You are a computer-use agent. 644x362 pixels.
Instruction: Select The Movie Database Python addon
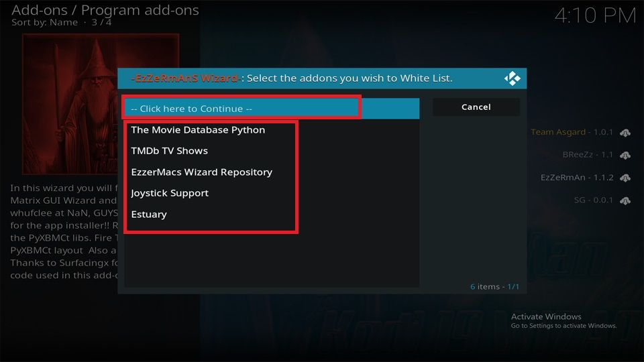click(x=272, y=130)
